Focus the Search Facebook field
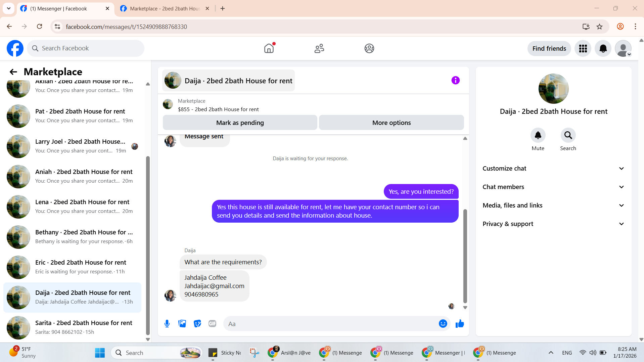This screenshot has width=644, height=362. point(86,48)
